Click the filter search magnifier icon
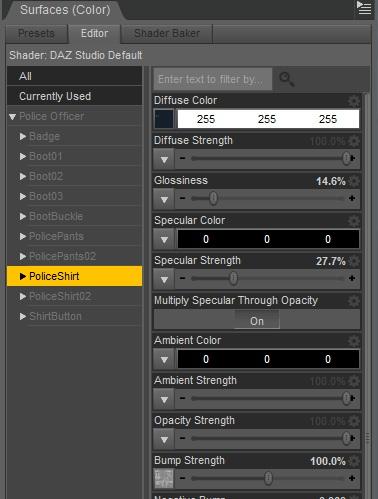The height and width of the screenshot is (499, 378). pyautogui.click(x=287, y=79)
